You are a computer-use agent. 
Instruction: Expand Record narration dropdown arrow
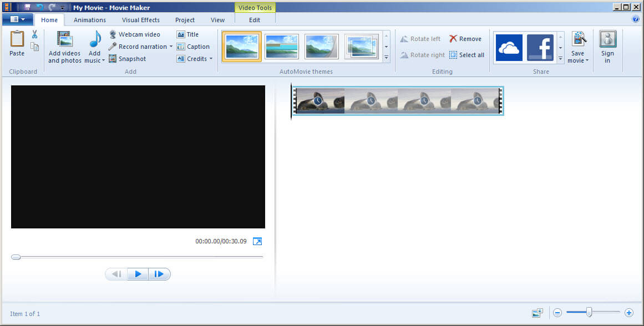tap(171, 47)
